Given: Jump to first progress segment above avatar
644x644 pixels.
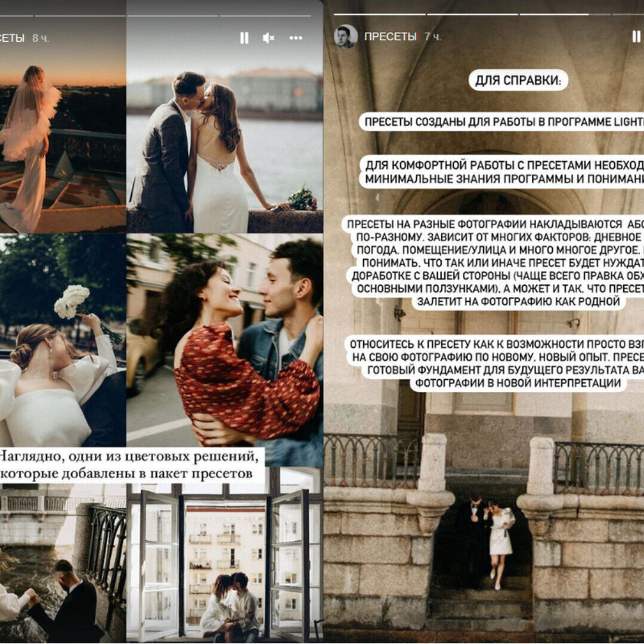Looking at the screenshot, I should click(379, 14).
